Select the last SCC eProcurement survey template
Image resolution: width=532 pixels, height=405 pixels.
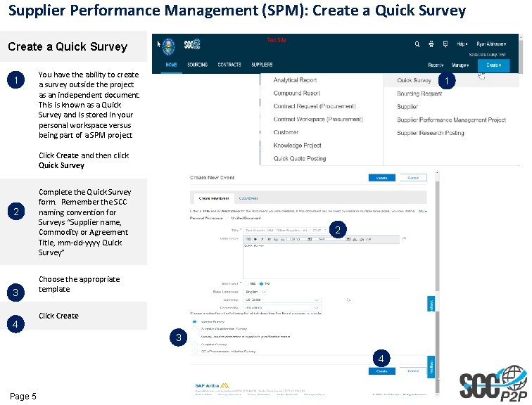194,352
